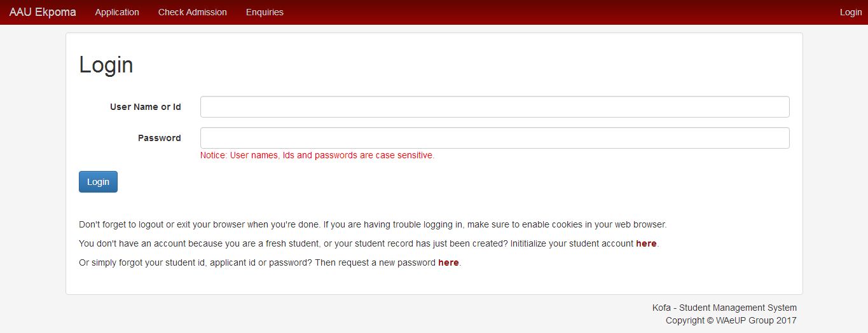
Task: Focus the User Name or Id field
Action: (495, 107)
